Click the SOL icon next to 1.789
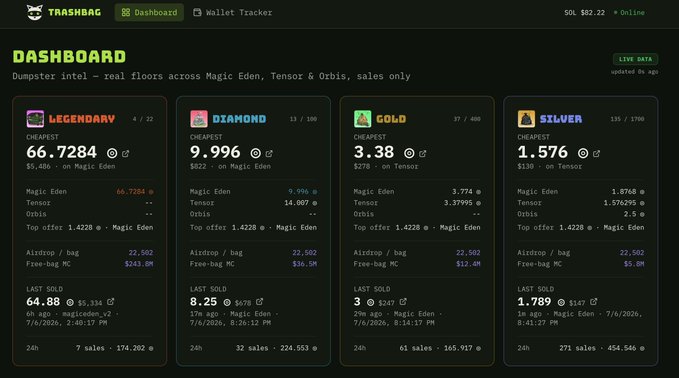This screenshot has height=378, width=679. pyautogui.click(x=561, y=302)
